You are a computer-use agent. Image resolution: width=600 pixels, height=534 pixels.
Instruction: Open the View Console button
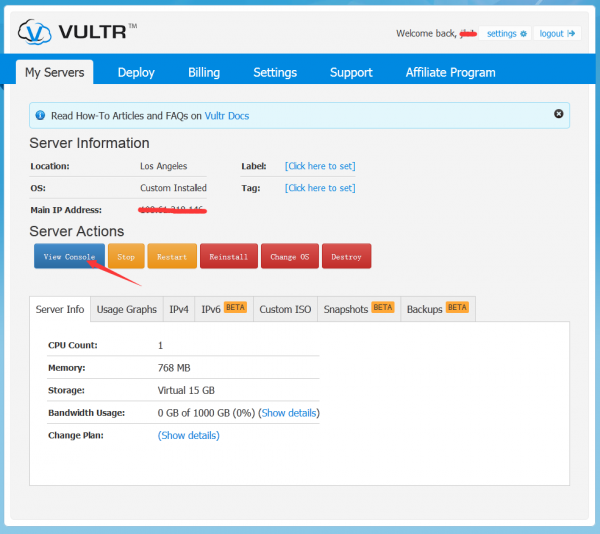69,256
